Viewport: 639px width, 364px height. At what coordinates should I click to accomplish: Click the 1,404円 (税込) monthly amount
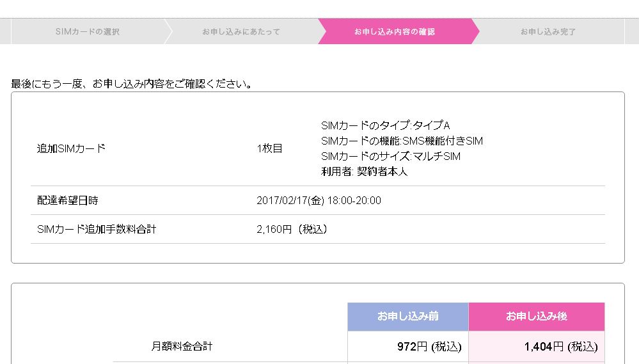pyautogui.click(x=560, y=347)
